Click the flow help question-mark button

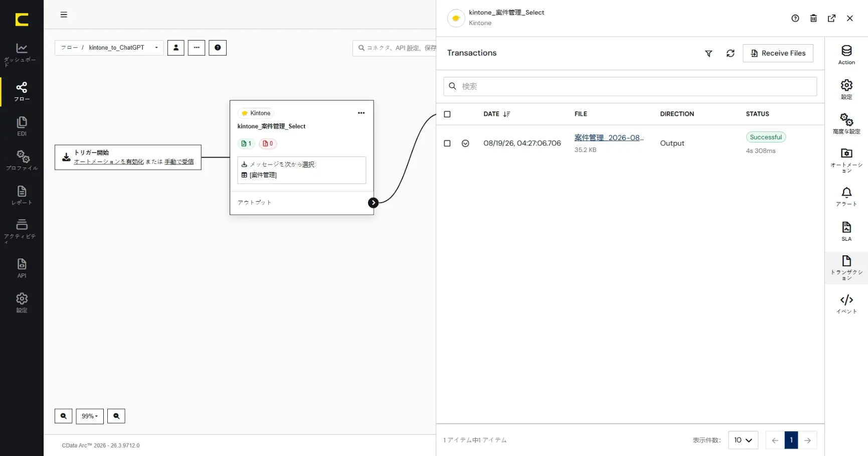pyautogui.click(x=218, y=48)
